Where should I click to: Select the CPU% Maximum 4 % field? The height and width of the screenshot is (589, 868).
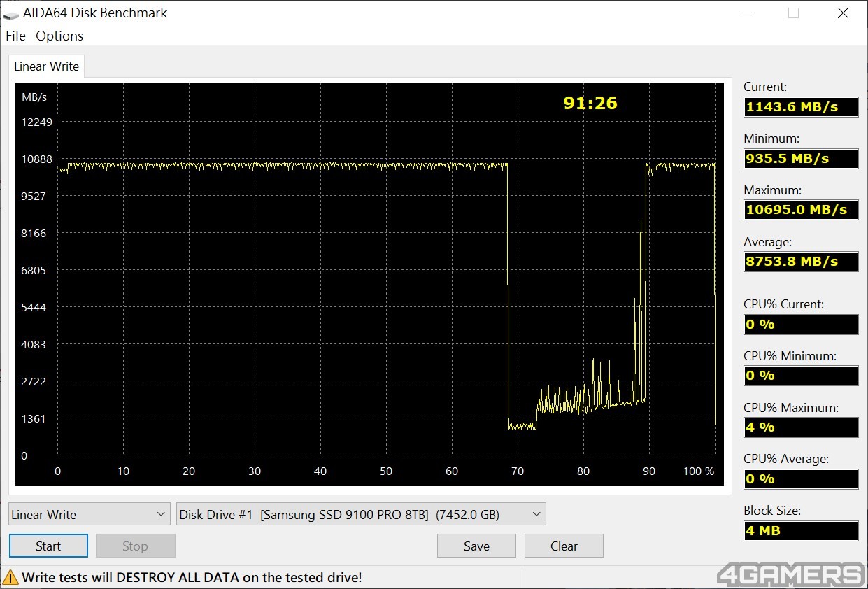pos(801,427)
